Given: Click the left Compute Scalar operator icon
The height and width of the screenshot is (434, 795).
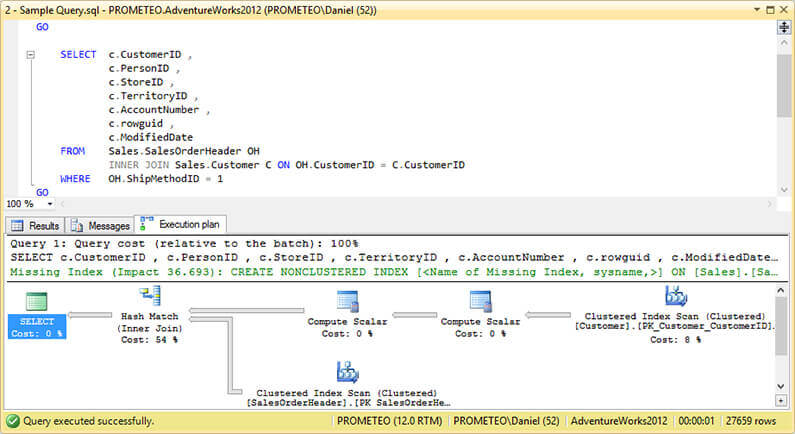Looking at the screenshot, I should 347,301.
